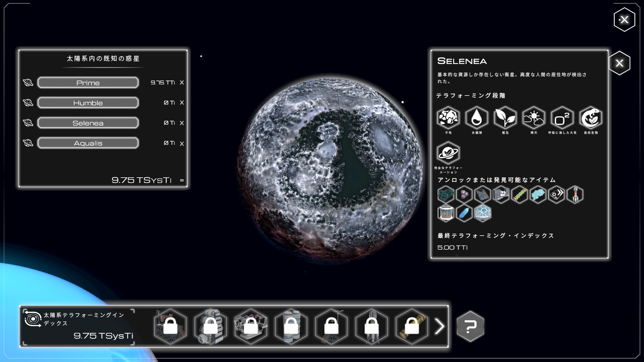Click the planet icon beside Humble
Image resolution: width=644 pixels, height=362 pixels.
28,103
